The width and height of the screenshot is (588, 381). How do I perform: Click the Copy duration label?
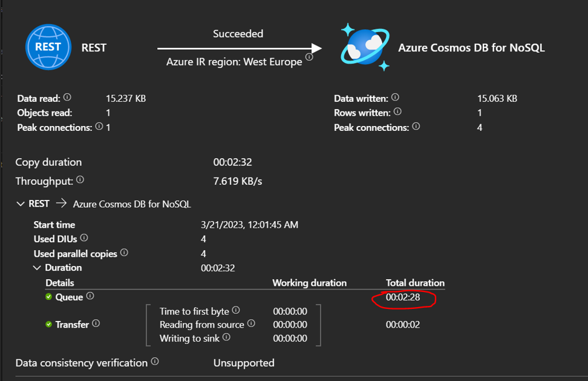pos(48,162)
